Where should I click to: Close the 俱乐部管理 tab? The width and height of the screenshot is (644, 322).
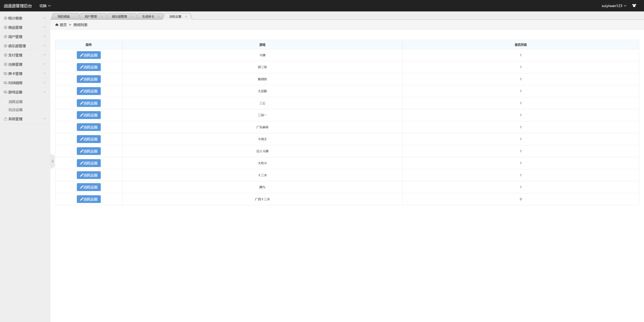click(x=132, y=16)
